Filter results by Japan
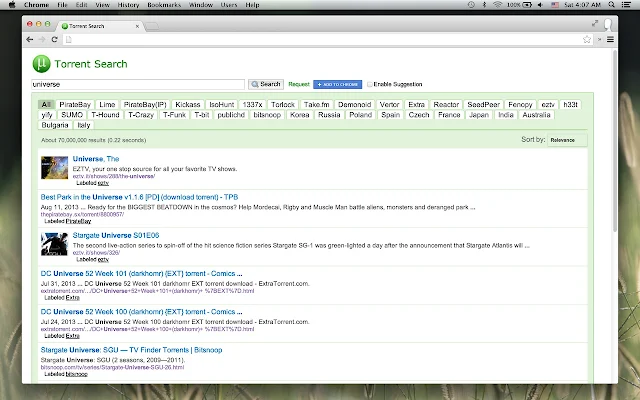Screen dimensions: 640x400 [479, 115]
